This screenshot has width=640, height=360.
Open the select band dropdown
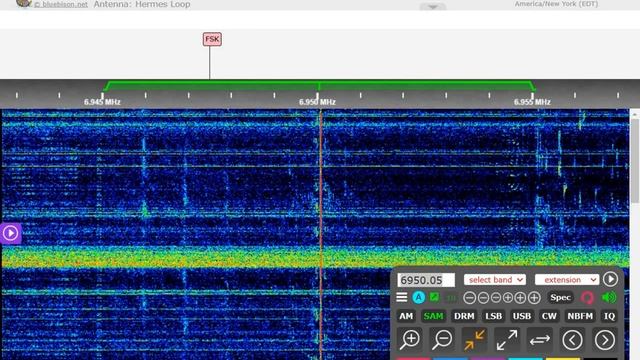point(495,280)
